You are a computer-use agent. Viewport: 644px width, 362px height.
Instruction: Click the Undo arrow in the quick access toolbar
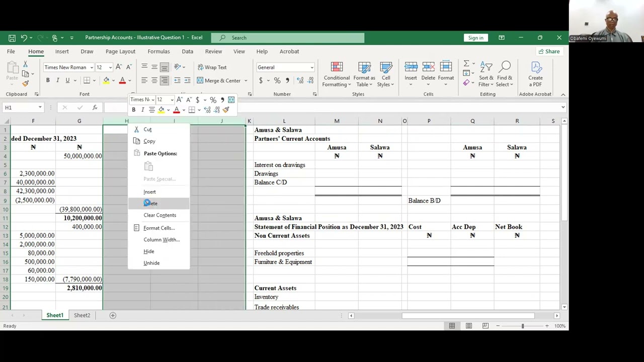[24, 38]
